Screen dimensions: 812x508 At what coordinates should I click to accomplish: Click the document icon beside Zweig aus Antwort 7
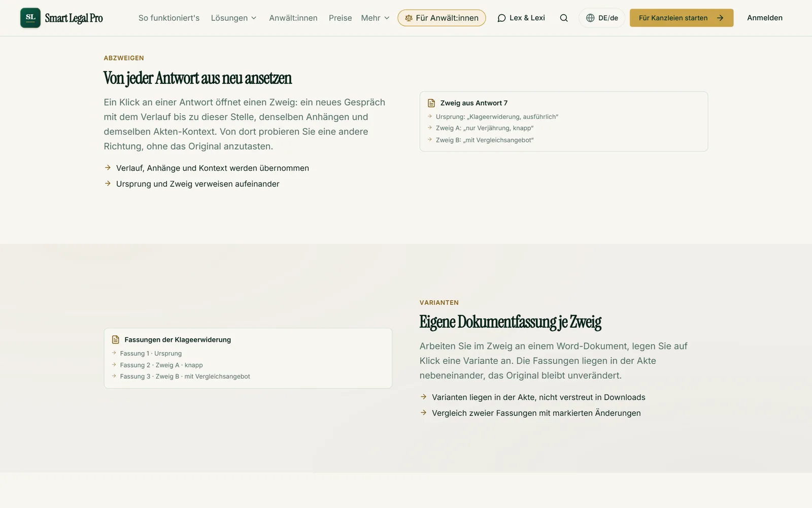431,103
